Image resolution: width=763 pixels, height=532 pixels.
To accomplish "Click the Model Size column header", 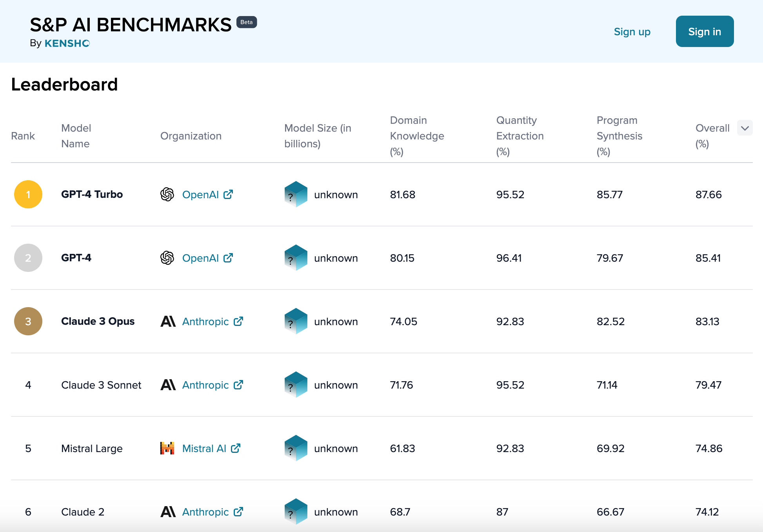I will (x=318, y=136).
